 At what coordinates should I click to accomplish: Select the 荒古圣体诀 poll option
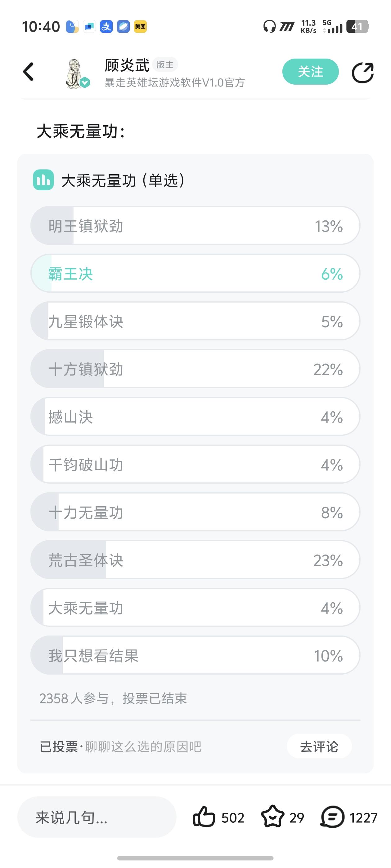(x=195, y=560)
